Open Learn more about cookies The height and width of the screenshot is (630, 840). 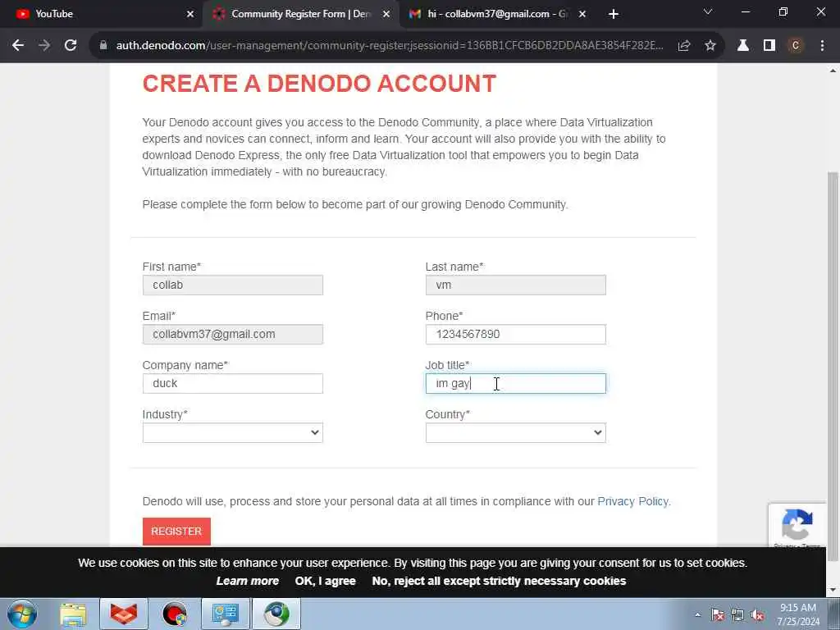point(248,582)
